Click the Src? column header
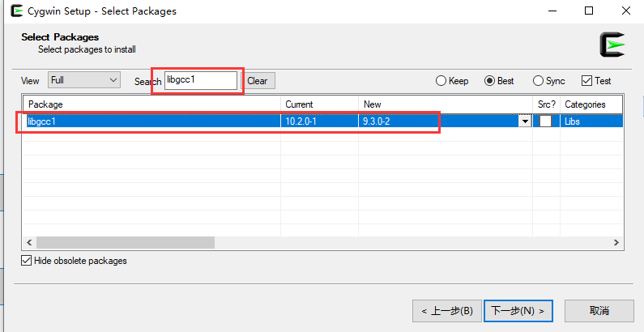The height and width of the screenshot is (332, 644). point(547,104)
